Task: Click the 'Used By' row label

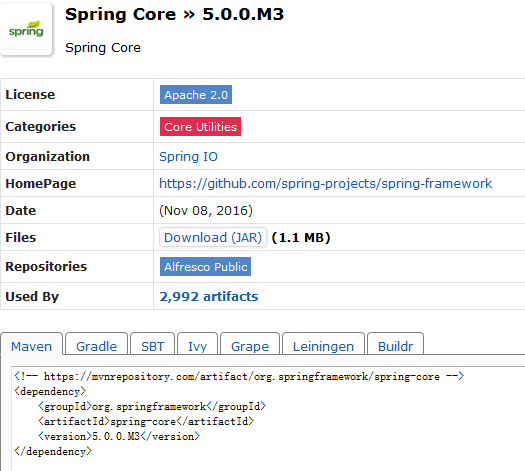Action: tap(32, 297)
